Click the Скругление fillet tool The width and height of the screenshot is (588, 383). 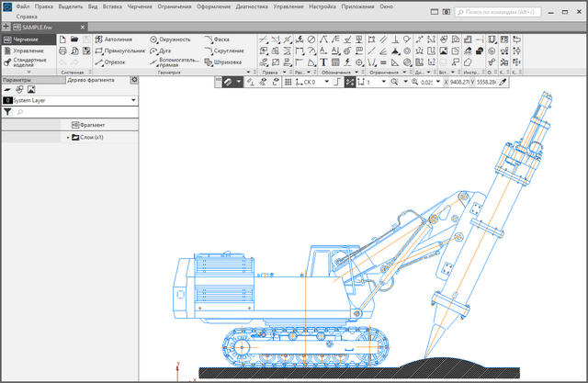[226, 51]
